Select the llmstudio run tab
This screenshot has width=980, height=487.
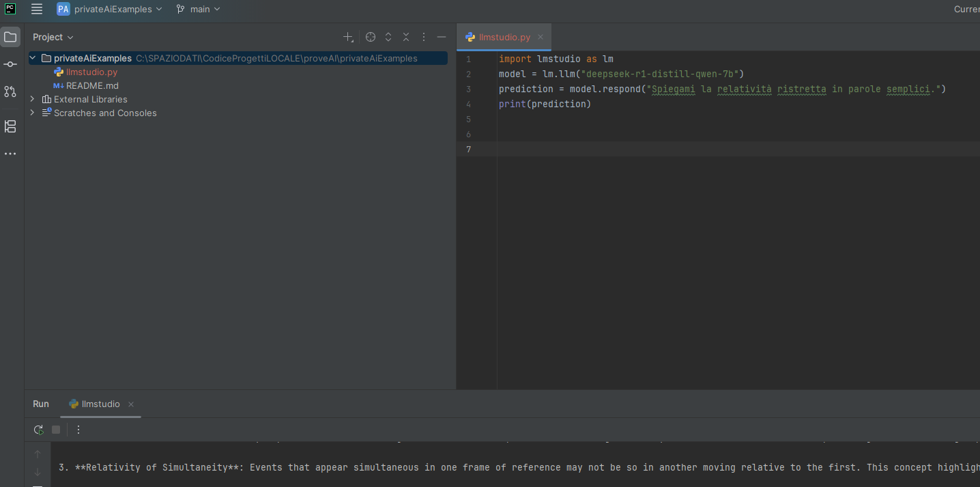[x=100, y=404]
